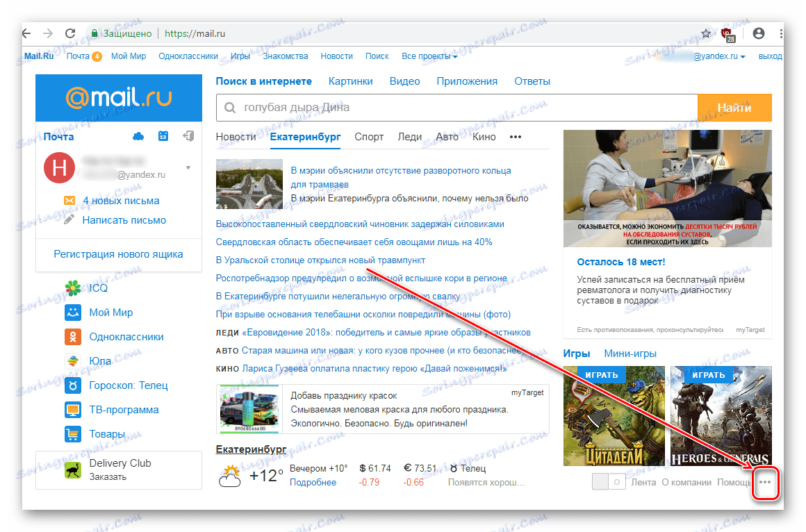Click the Delivery Club ostrich icon
806x532 pixels.
click(x=73, y=469)
